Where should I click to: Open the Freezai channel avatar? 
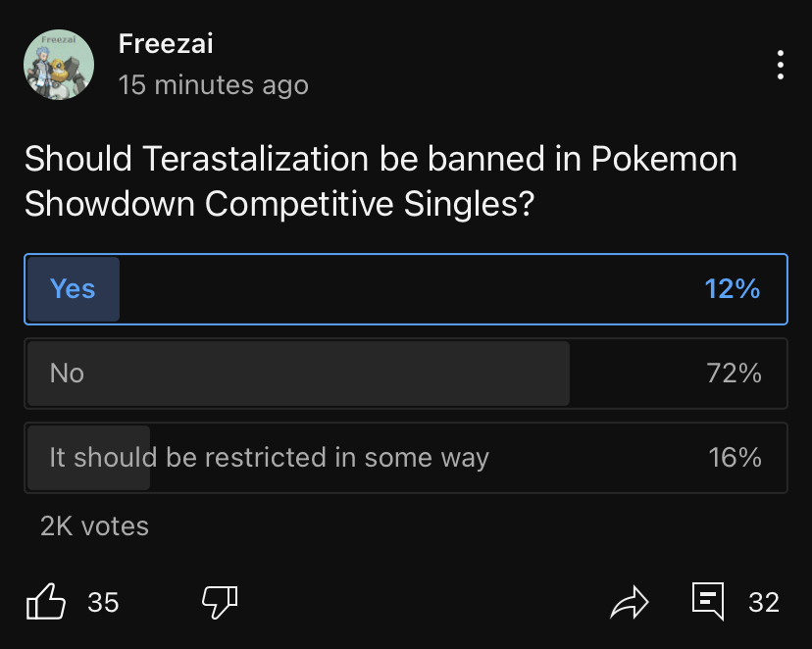click(x=59, y=65)
